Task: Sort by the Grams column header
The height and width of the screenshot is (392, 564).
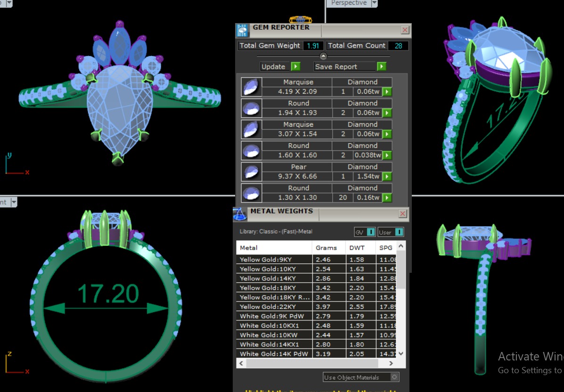Action: pos(328,248)
